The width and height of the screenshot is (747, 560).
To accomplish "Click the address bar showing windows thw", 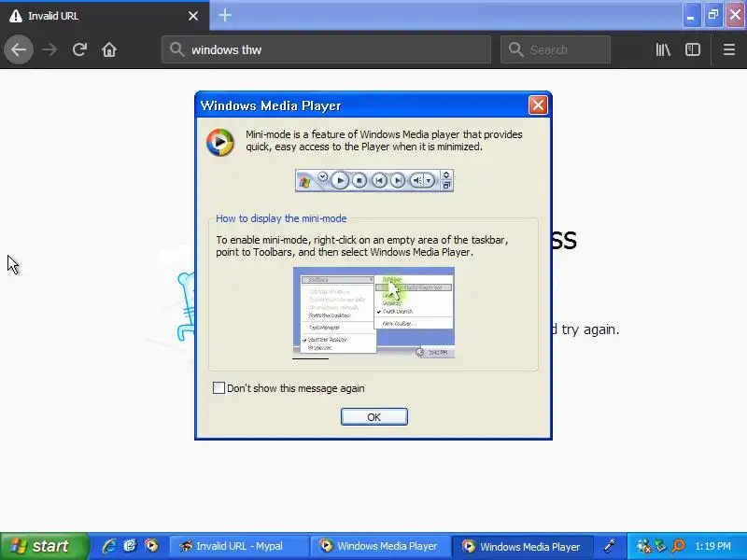I will pos(326,49).
